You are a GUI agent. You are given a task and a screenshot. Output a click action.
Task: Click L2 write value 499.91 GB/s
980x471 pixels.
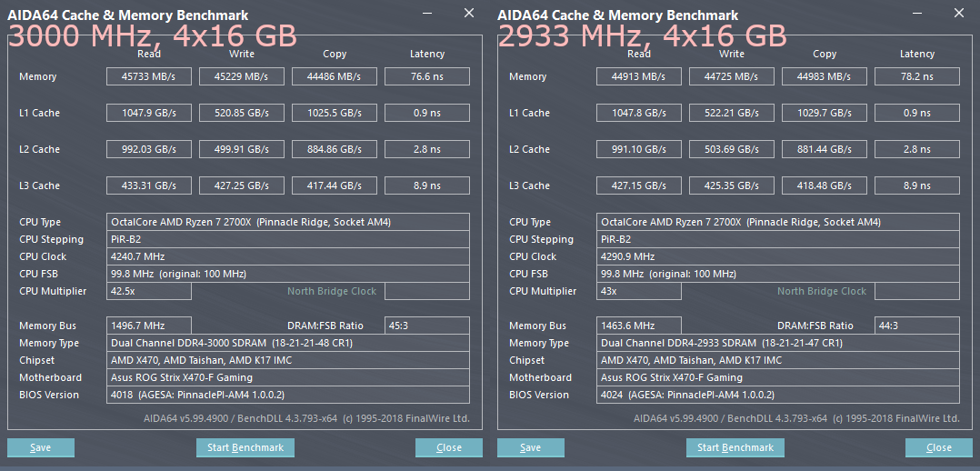point(241,149)
